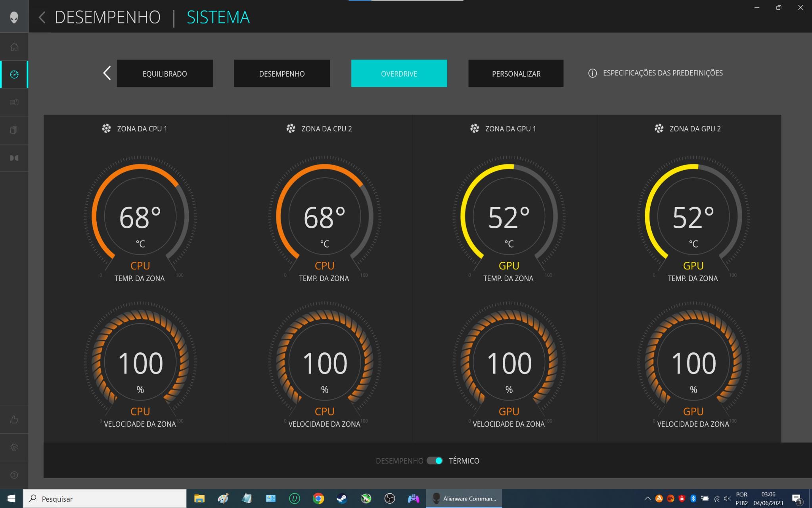This screenshot has width=812, height=508.
Task: Open Windows Start menu
Action: point(11,498)
